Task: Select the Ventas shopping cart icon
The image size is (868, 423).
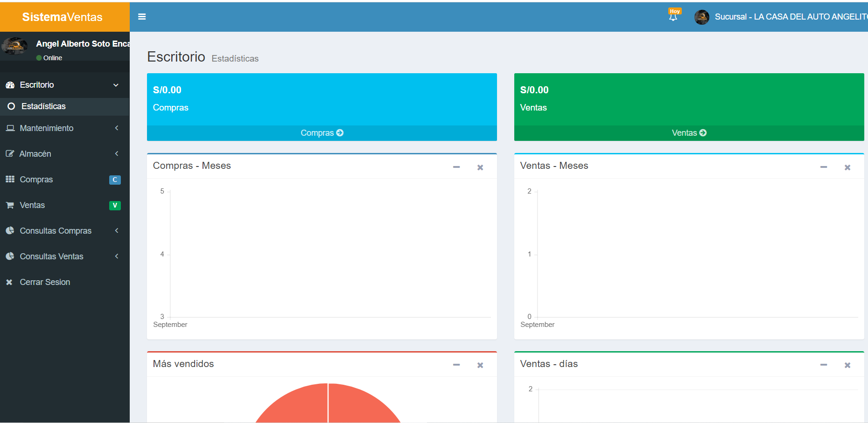Action: coord(10,205)
